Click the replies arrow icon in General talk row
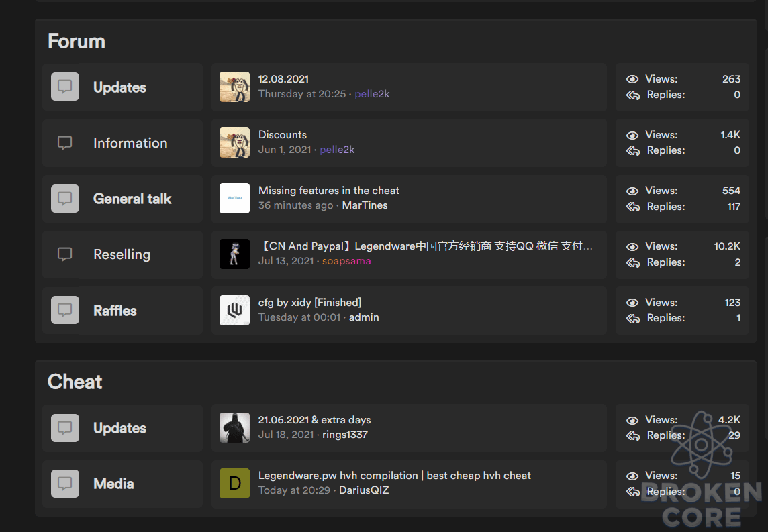The height and width of the screenshot is (532, 768). pyautogui.click(x=633, y=207)
